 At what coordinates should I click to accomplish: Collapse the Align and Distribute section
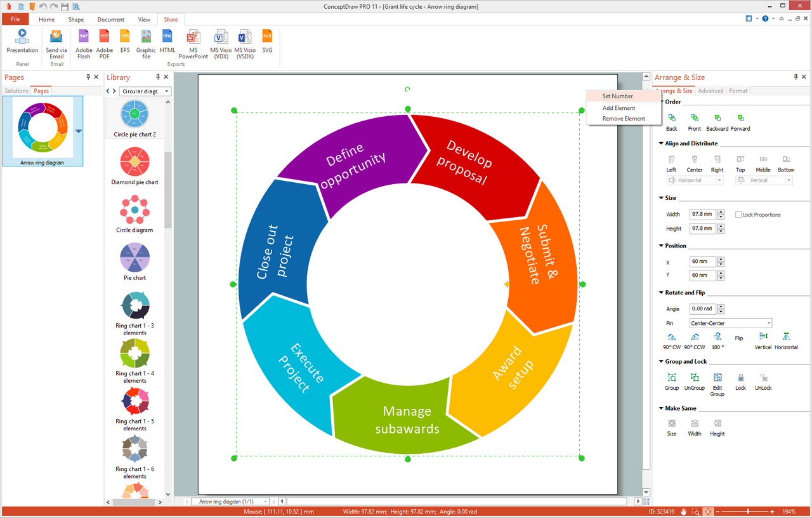pyautogui.click(x=661, y=143)
